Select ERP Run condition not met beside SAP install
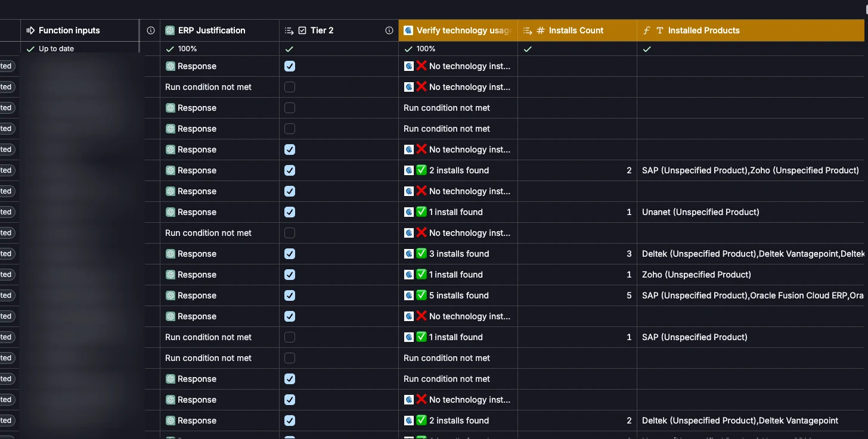This screenshot has height=439, width=868. pos(219,337)
